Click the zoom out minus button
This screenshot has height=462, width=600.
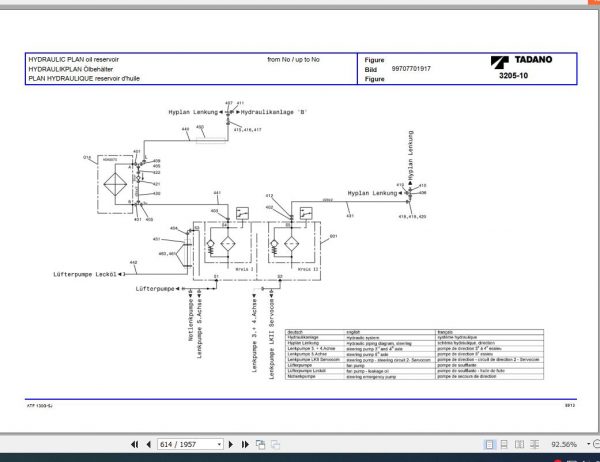(597, 444)
